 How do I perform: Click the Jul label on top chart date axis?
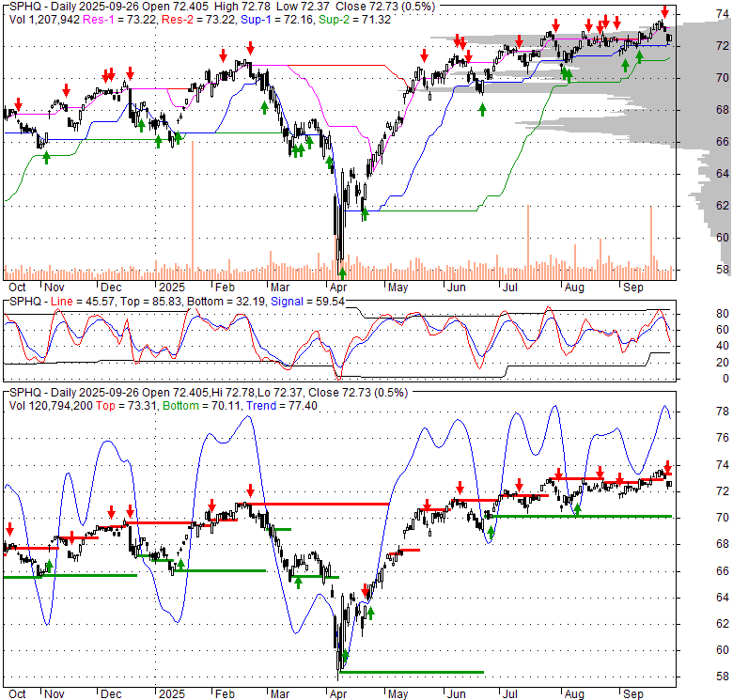click(510, 288)
